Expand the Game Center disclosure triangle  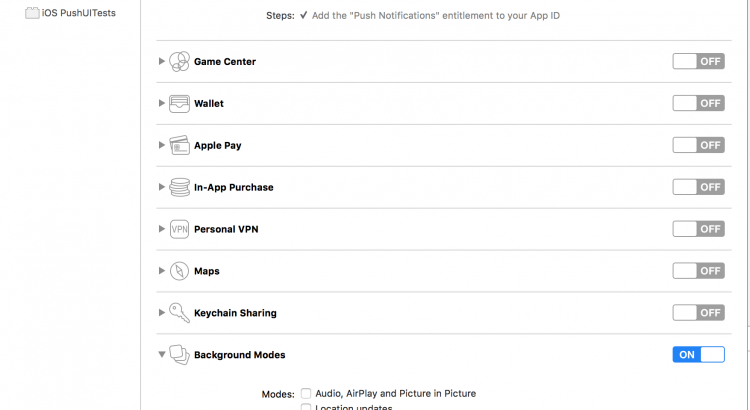point(162,61)
